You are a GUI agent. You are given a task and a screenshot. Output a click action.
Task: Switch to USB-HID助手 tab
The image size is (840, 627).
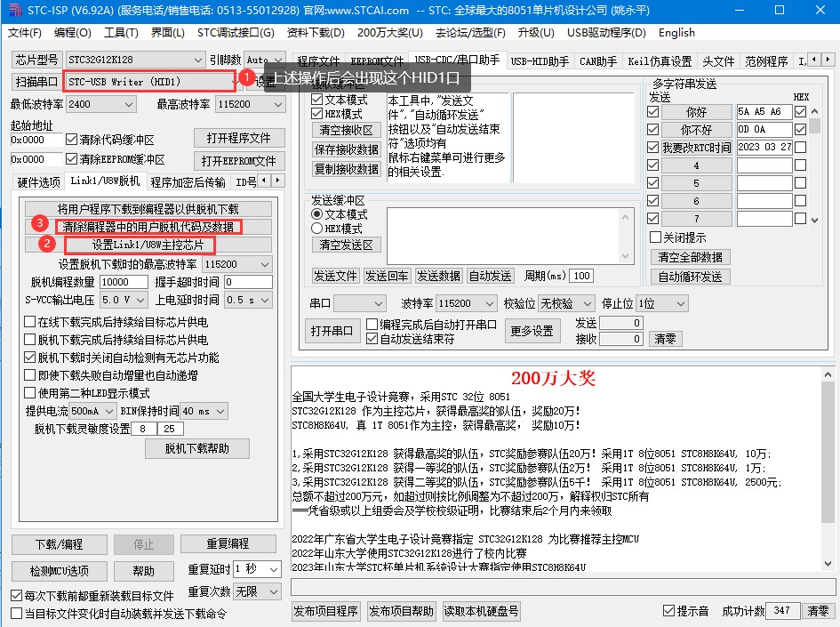pos(540,61)
